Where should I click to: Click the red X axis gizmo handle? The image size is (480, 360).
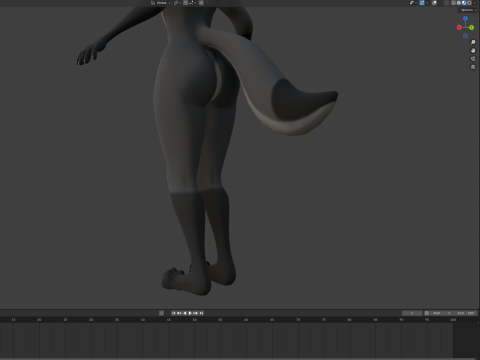coord(459,27)
